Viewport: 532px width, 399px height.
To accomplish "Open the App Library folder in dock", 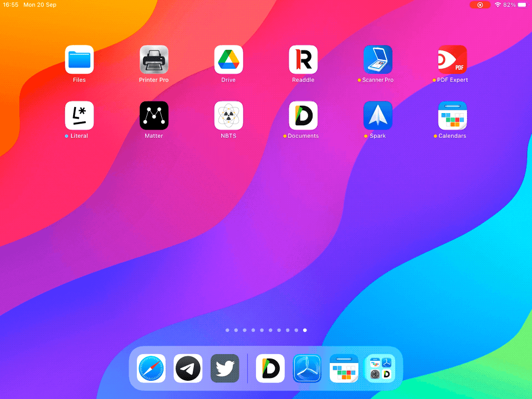I will coord(381,369).
